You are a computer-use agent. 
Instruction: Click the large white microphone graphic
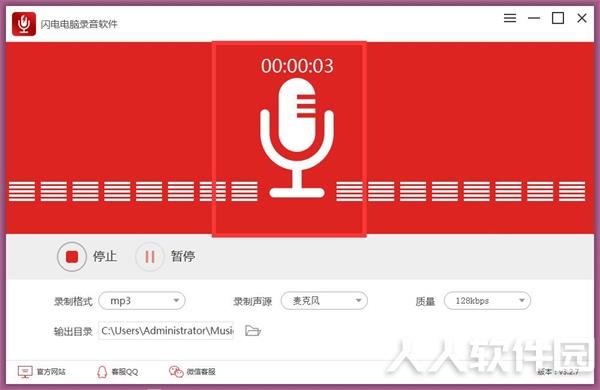(x=297, y=138)
